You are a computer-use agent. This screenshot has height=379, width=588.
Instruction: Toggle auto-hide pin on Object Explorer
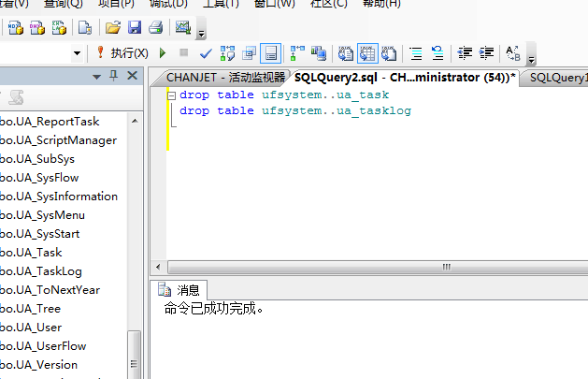[114, 76]
